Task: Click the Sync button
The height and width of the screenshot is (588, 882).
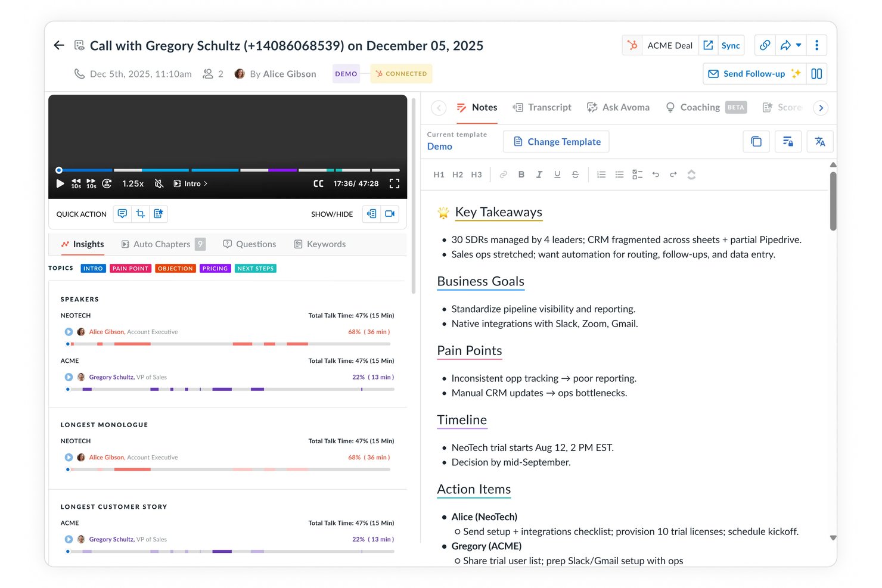Action: click(731, 45)
